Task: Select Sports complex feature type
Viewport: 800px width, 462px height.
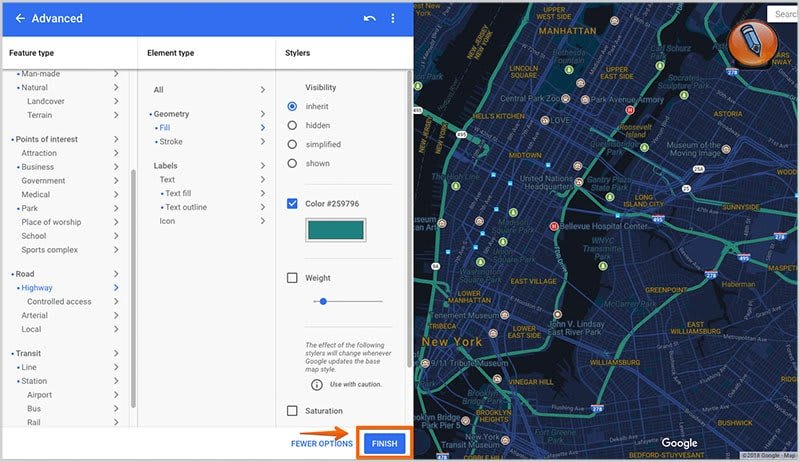Action: click(x=49, y=249)
